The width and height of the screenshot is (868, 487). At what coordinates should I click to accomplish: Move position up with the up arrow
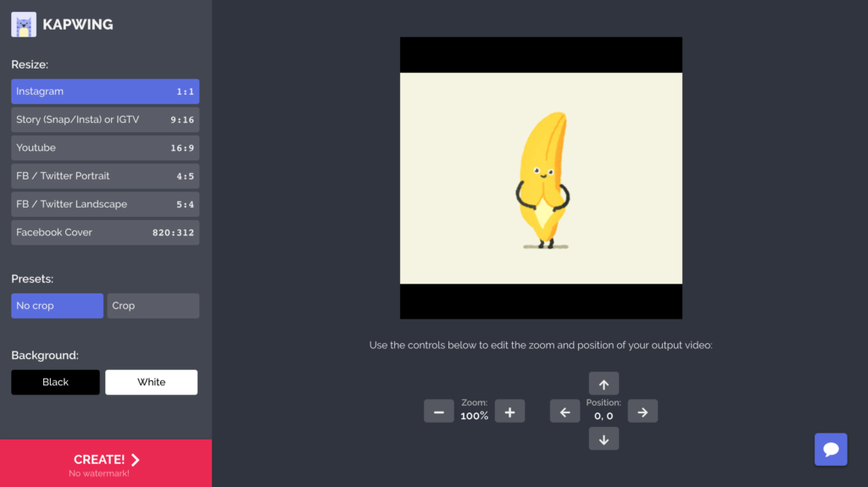[604, 384]
